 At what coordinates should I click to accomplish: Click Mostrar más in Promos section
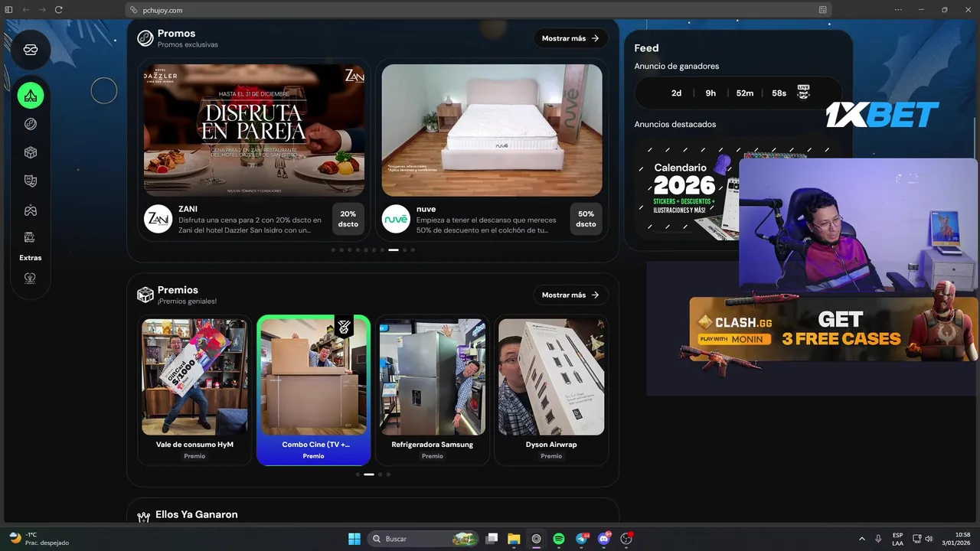[570, 38]
